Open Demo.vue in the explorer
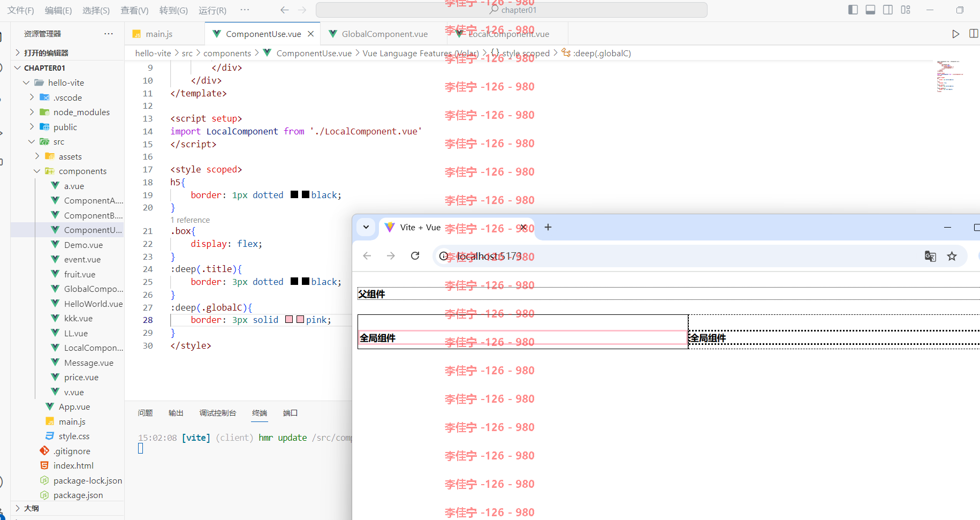Viewport: 980px width, 520px height. click(x=83, y=245)
